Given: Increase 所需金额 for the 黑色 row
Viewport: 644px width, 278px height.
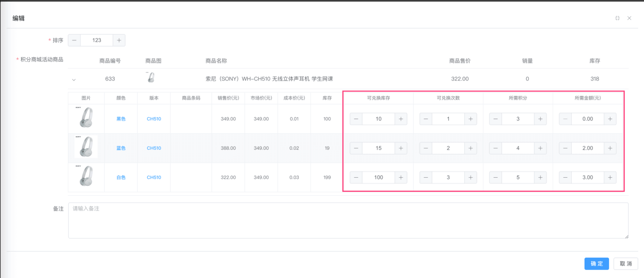Looking at the screenshot, I should pos(610,119).
